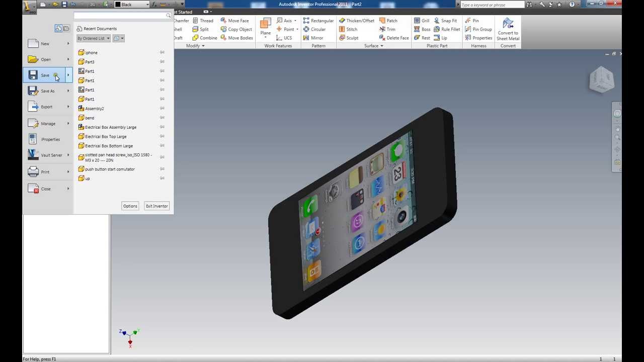The height and width of the screenshot is (362, 644).
Task: Pin the Assembly2 recent document
Action: [x=162, y=108]
